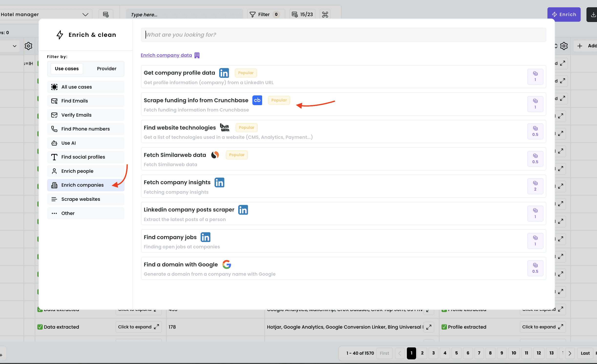
Task: Focus the 'What are you looking for?' search field
Action: tap(343, 35)
